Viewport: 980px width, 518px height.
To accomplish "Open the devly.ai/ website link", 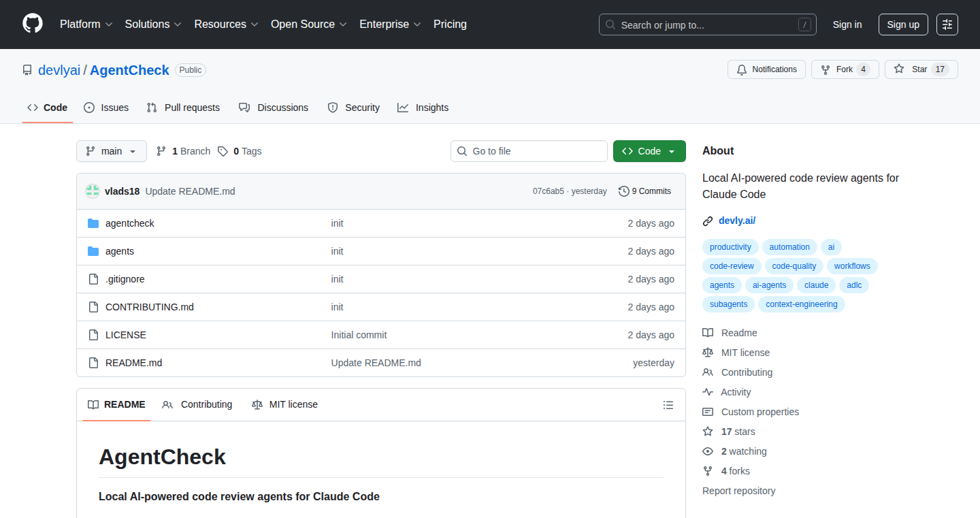I will point(737,221).
